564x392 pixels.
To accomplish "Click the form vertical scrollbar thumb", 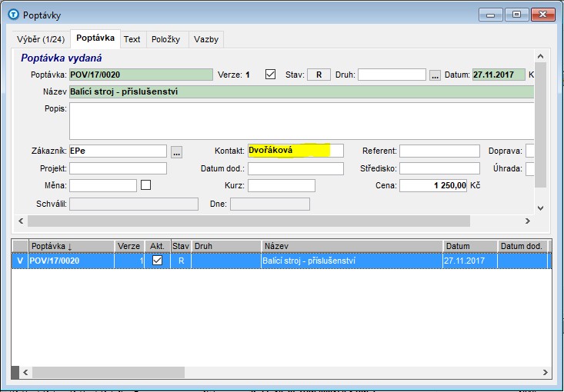I will coord(540,125).
